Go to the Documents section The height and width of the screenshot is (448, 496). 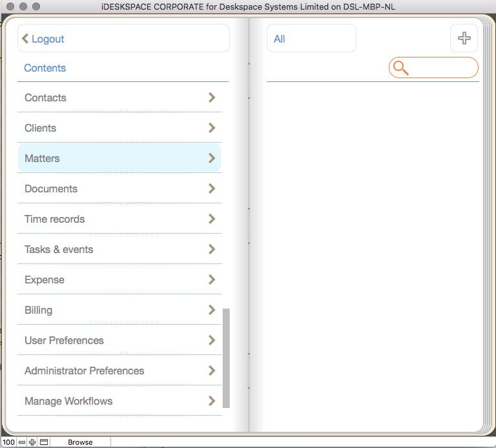click(119, 188)
